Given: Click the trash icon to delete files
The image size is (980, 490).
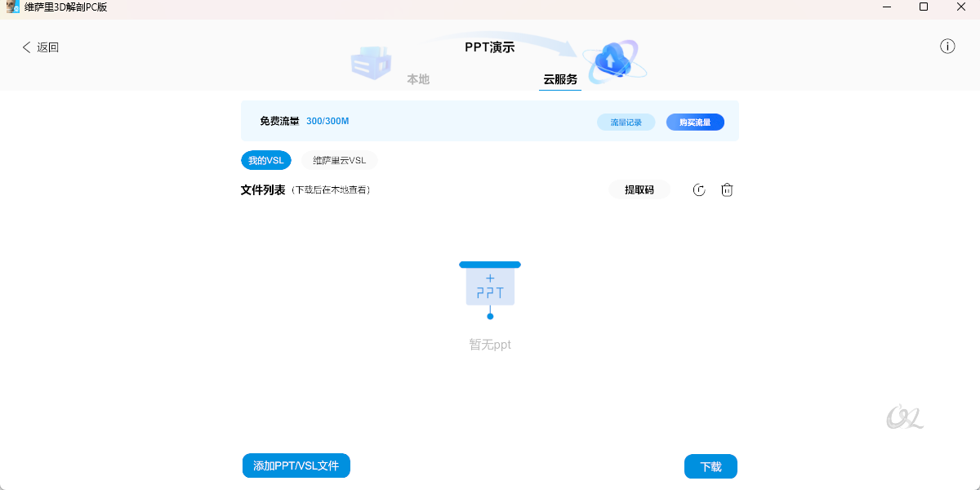Looking at the screenshot, I should click(x=726, y=189).
